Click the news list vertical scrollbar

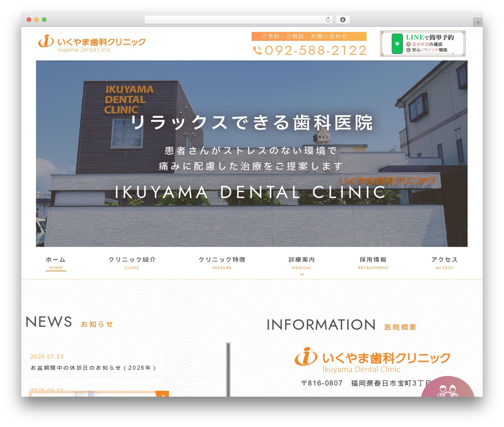tap(228, 369)
